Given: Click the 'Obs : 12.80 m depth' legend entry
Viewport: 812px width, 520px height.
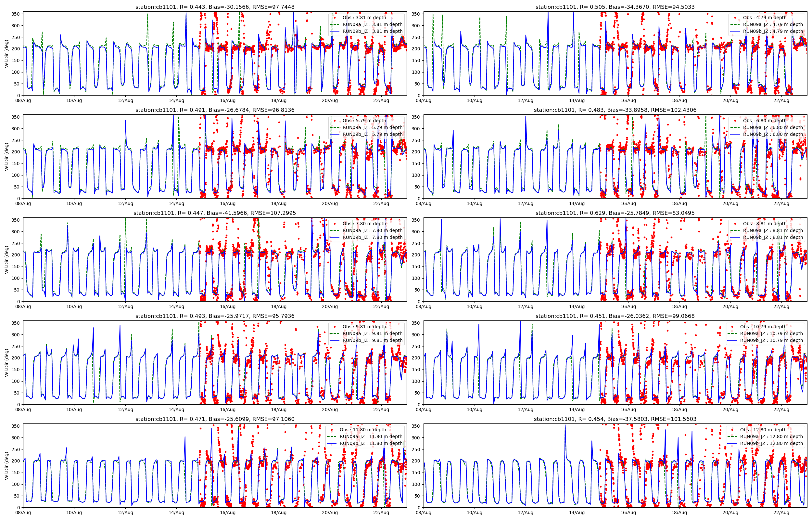Looking at the screenshot, I should (x=763, y=430).
